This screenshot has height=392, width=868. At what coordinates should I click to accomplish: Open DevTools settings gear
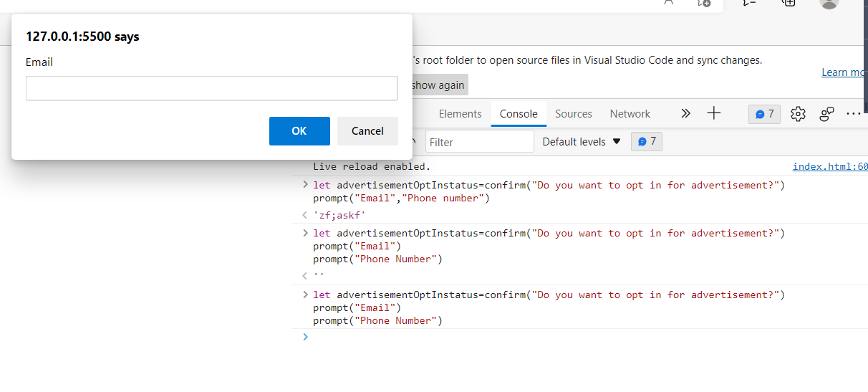pos(798,114)
